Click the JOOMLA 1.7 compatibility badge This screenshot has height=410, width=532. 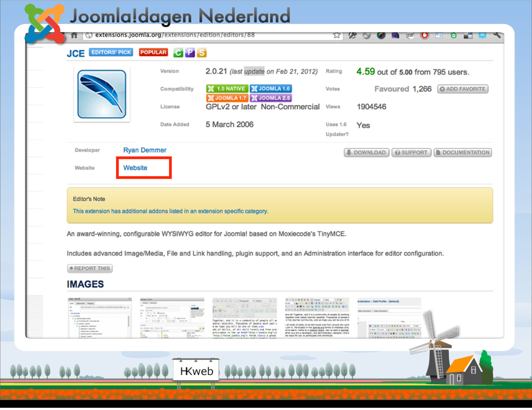point(227,98)
